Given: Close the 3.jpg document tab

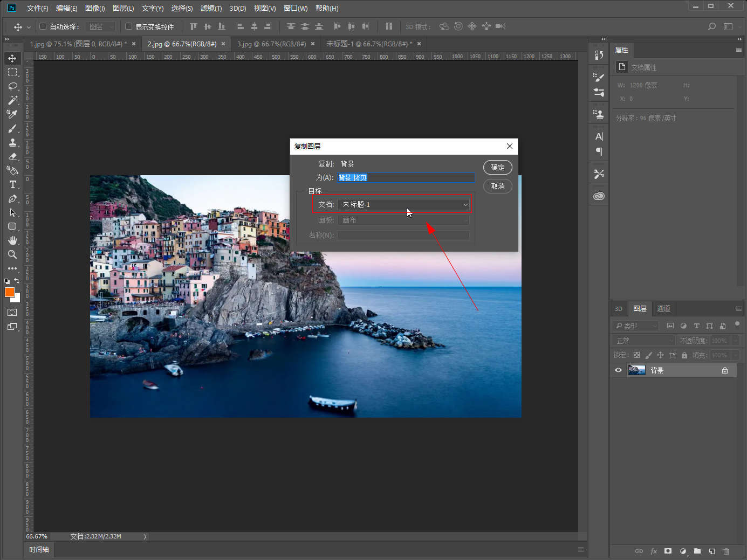Looking at the screenshot, I should tap(313, 44).
